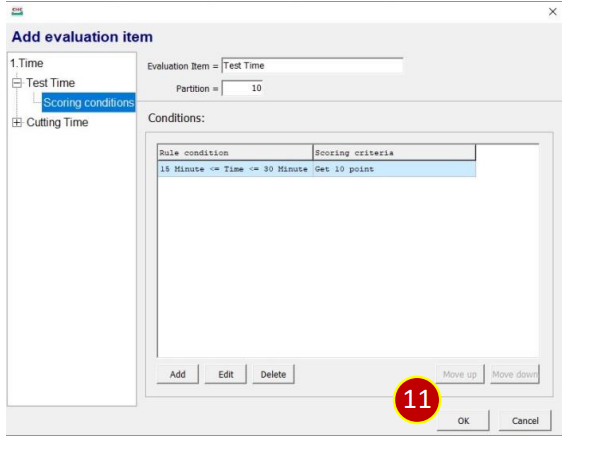Viewport: 596px width, 457px height.
Task: Collapse the Test Time tree node
Action: pos(17,83)
